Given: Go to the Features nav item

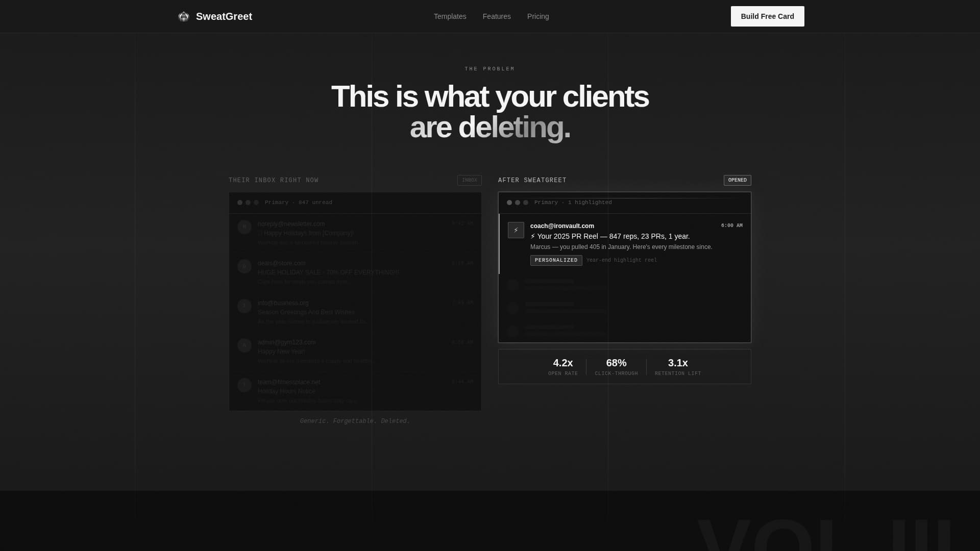Looking at the screenshot, I should tap(497, 16).
